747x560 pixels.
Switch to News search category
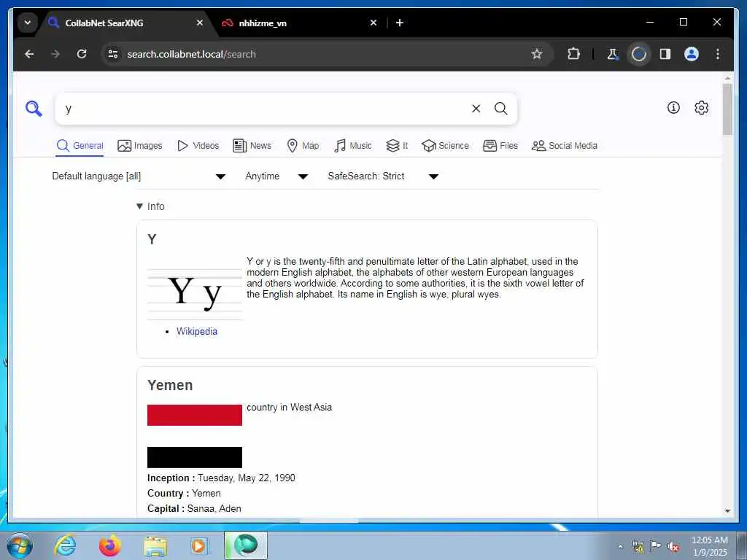(252, 146)
